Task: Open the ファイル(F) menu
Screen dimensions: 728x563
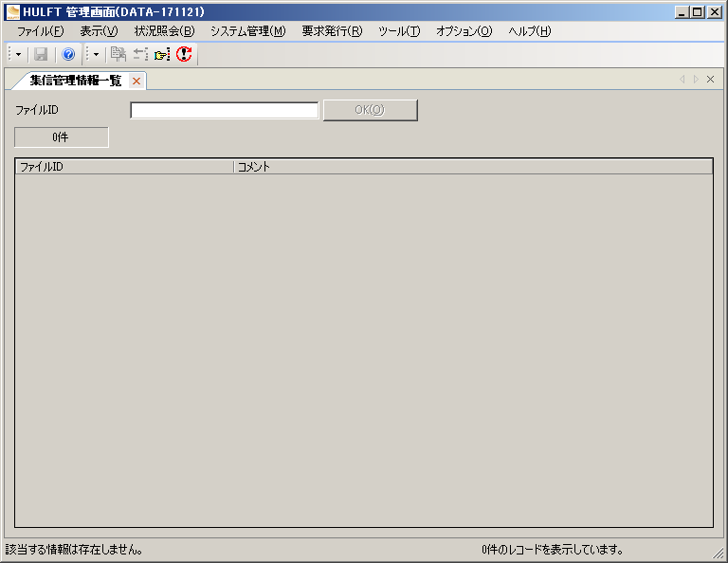Action: click(41, 31)
